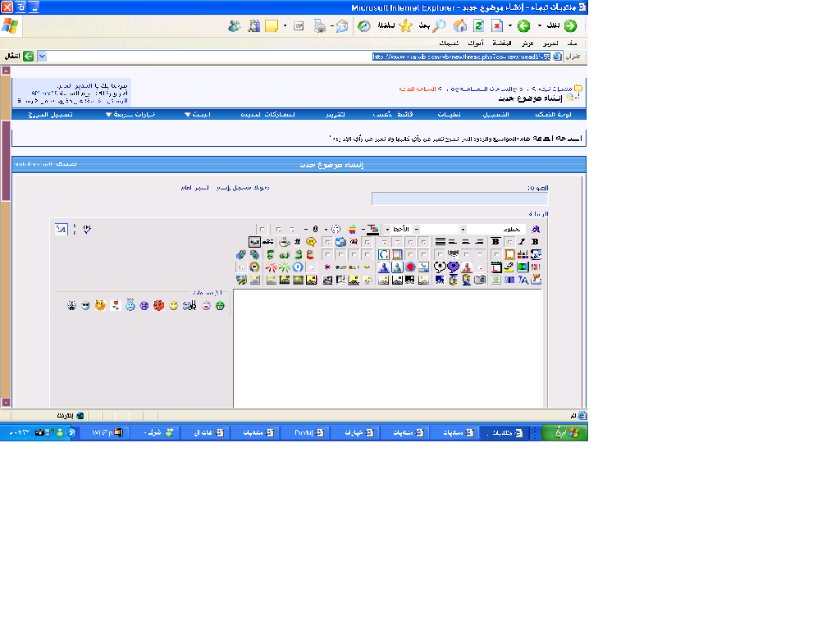Insert the plain yellow smiley face
Image resolution: width=840 pixels, height=630 pixels.
point(173,305)
